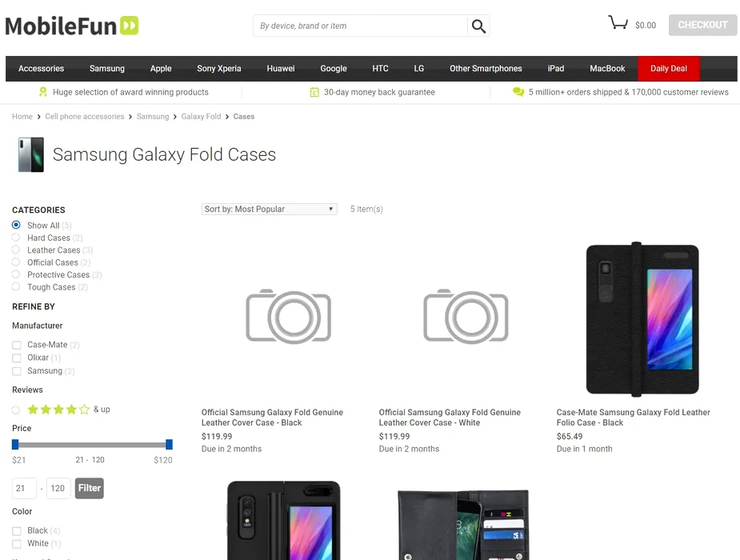The height and width of the screenshot is (560, 740).
Task: Click the Galaxy Fold phone icon beside heading
Action: click(30, 154)
